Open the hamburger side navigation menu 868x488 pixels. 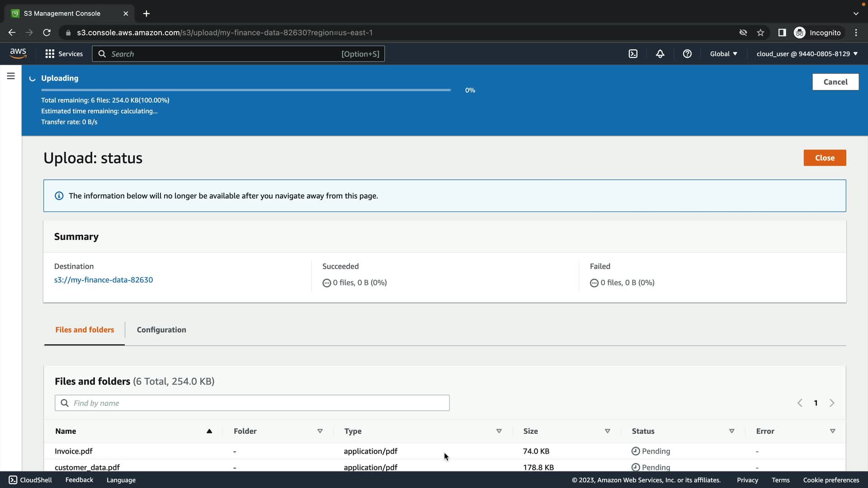point(11,76)
